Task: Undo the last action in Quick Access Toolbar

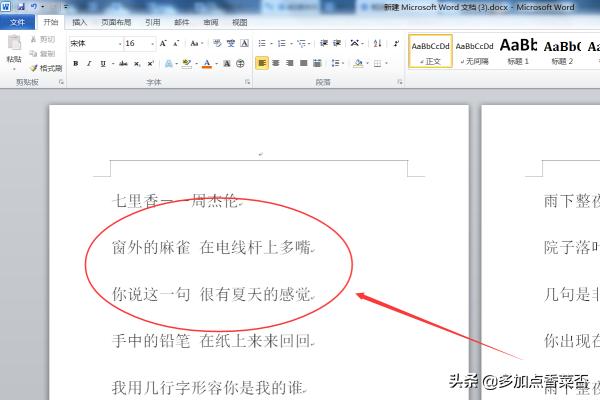Action: tap(34, 7)
